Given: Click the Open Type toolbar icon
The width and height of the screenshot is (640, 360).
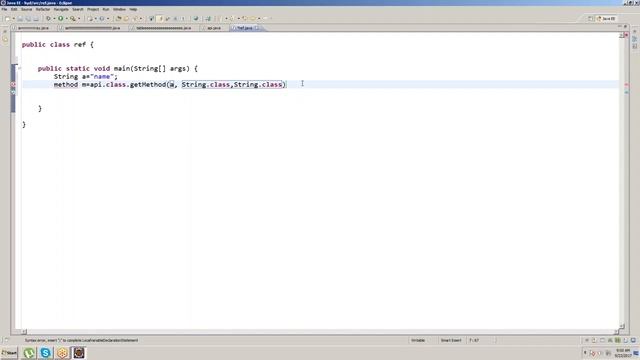Looking at the screenshot, I should (x=118, y=18).
